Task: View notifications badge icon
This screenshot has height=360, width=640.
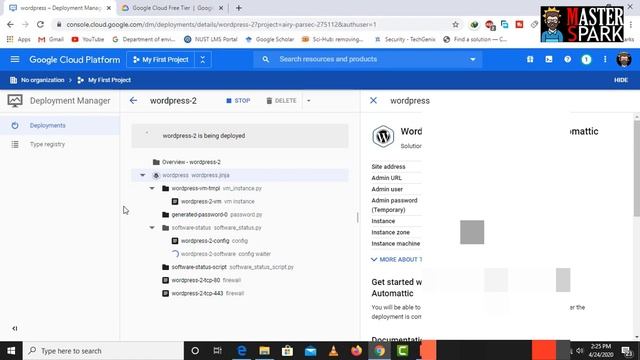Action: [x=586, y=60]
